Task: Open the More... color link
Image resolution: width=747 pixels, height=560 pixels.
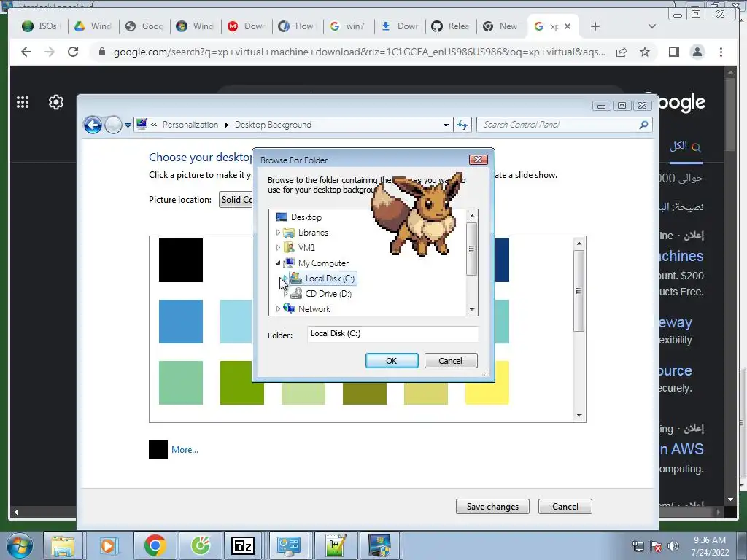Action: coord(185,449)
